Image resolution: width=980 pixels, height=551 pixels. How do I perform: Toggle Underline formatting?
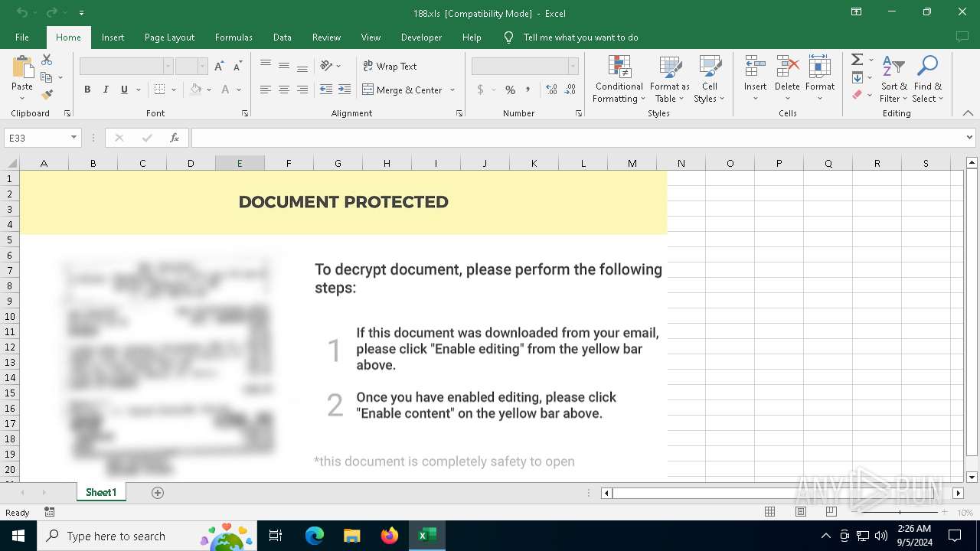pos(124,90)
